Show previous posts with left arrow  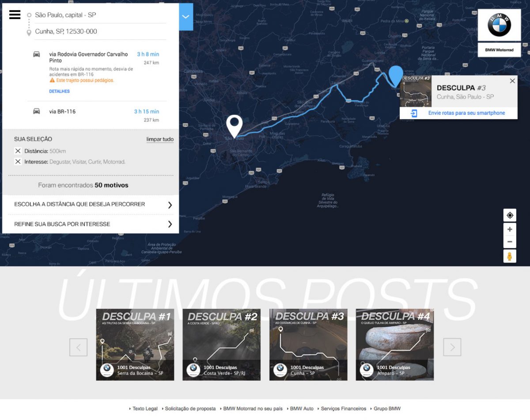(x=78, y=347)
